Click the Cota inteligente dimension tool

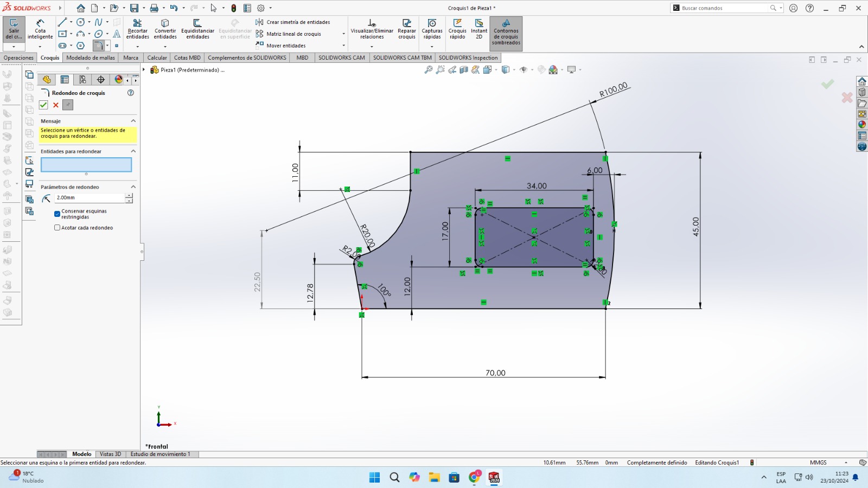click(40, 29)
